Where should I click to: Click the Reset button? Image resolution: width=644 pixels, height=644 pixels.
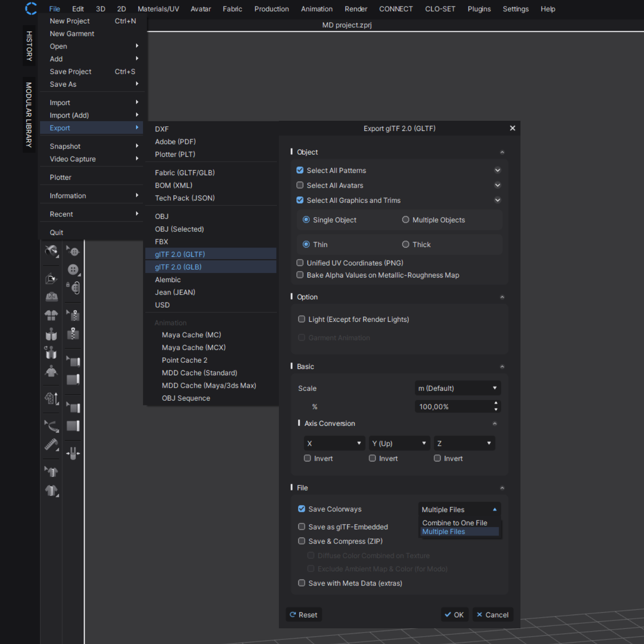click(304, 614)
